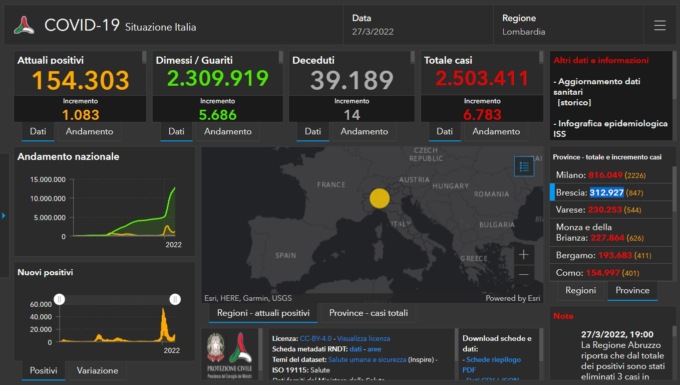Select the Como row in the province list
Viewport: 680px width, 385px height.
point(611,273)
